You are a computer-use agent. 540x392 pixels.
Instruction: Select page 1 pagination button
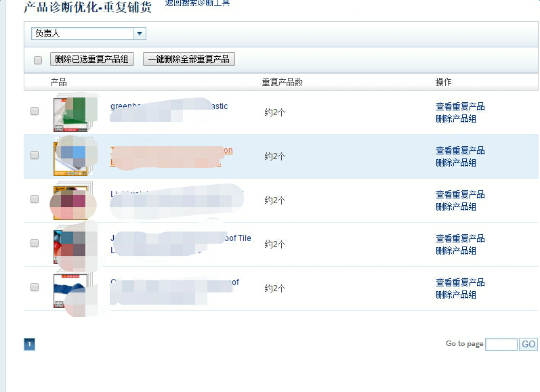coord(29,344)
